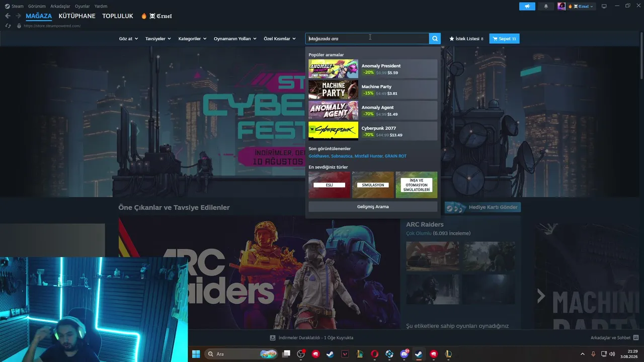The height and width of the screenshot is (362, 644).
Task: Reload the store page
Action: tap(8, 26)
